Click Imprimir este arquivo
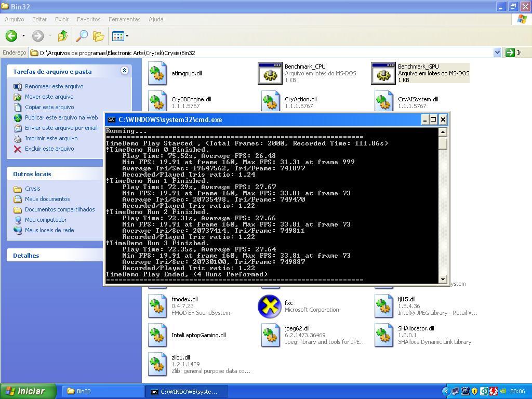The width and height of the screenshot is (532, 399). [x=51, y=138]
